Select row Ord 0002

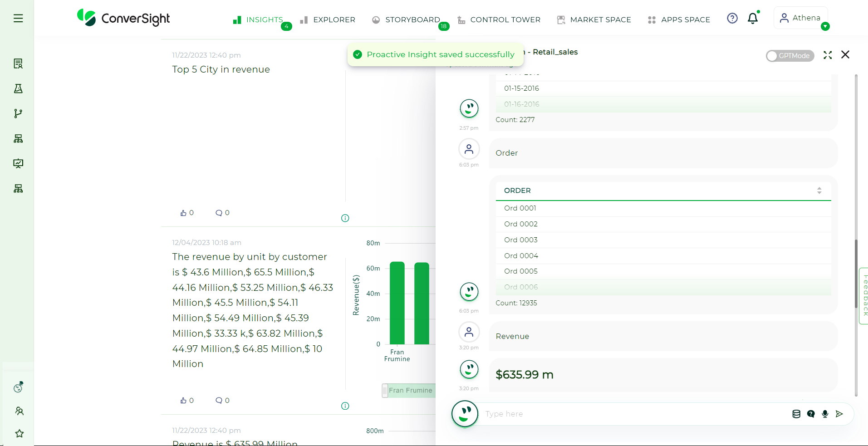pos(663,224)
